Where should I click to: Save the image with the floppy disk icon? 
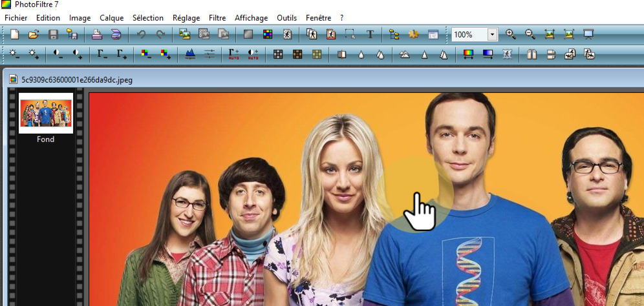click(x=53, y=34)
